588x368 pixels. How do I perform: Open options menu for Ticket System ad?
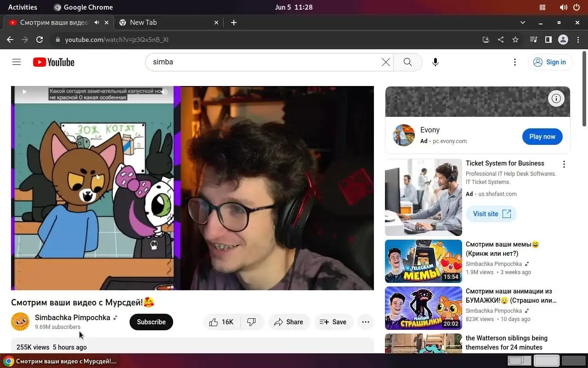pos(564,164)
